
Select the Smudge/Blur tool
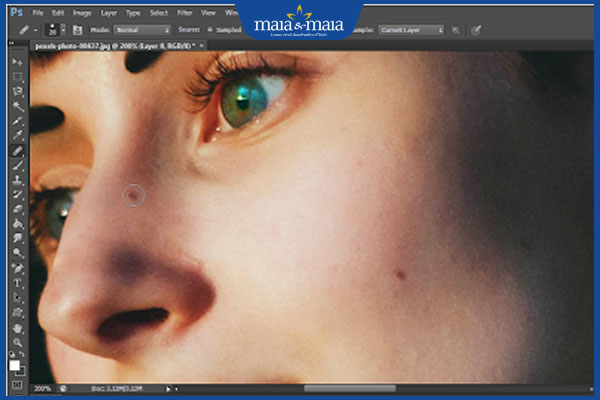(17, 238)
